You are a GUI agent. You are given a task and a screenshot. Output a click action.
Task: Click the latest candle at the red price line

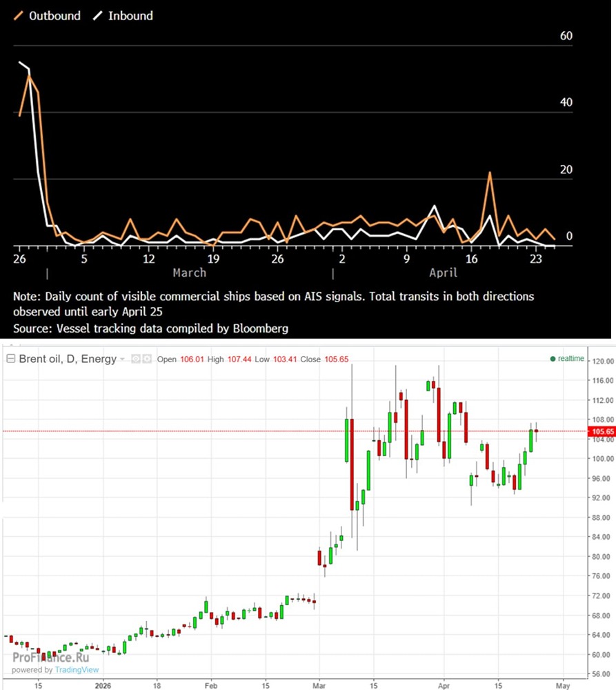pyautogui.click(x=536, y=431)
